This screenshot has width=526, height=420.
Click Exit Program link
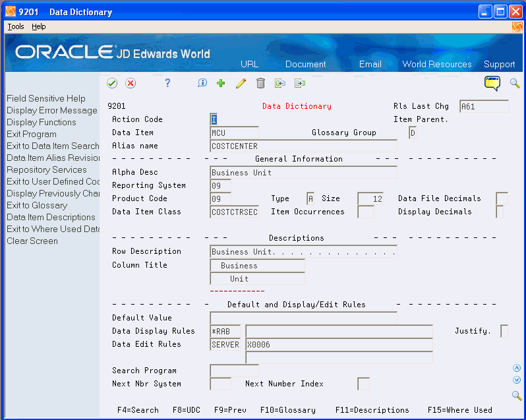pyautogui.click(x=32, y=135)
